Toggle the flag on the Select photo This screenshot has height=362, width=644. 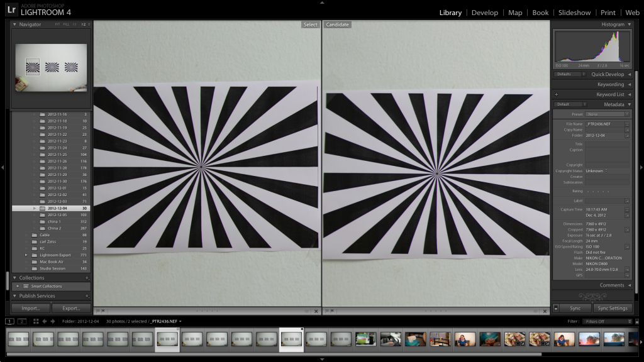coord(97,310)
